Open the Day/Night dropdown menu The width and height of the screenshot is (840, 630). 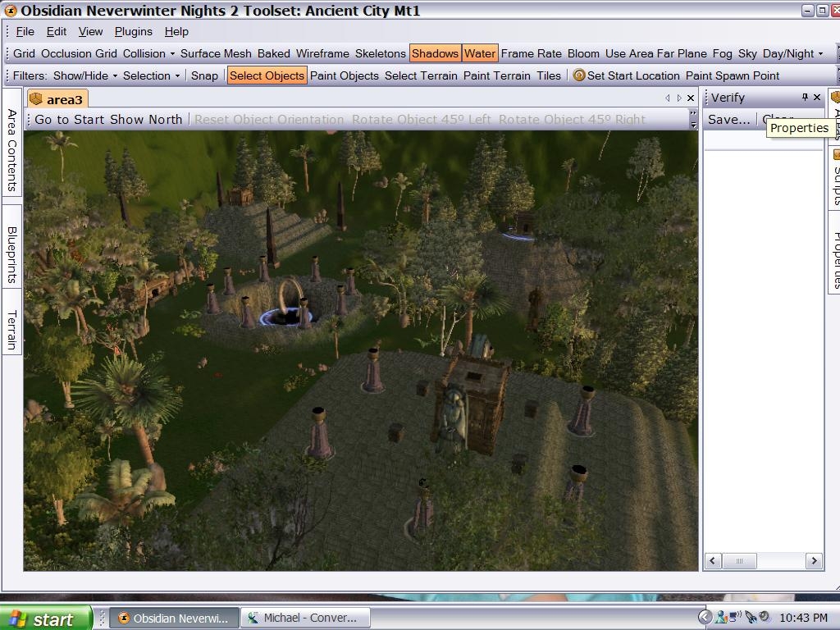coord(792,53)
